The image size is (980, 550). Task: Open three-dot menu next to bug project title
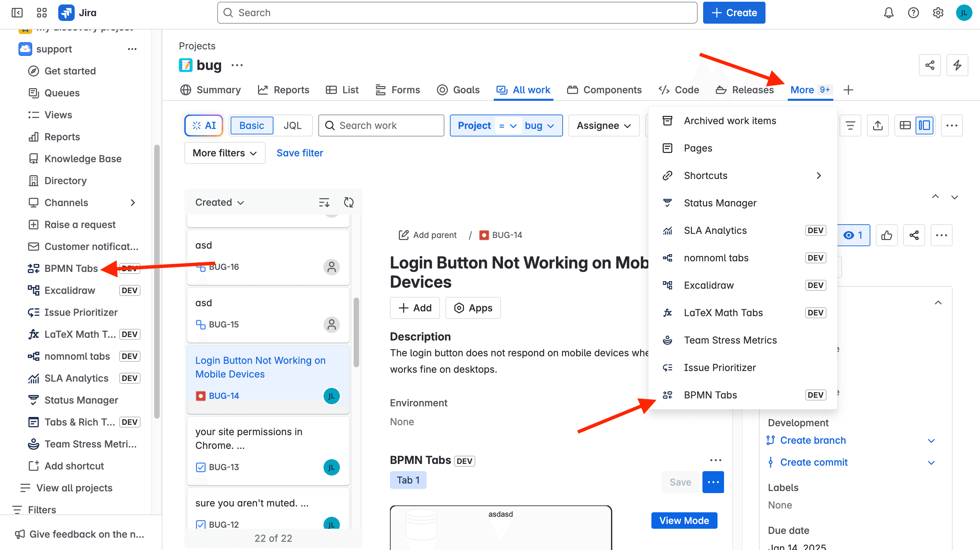[x=237, y=65]
